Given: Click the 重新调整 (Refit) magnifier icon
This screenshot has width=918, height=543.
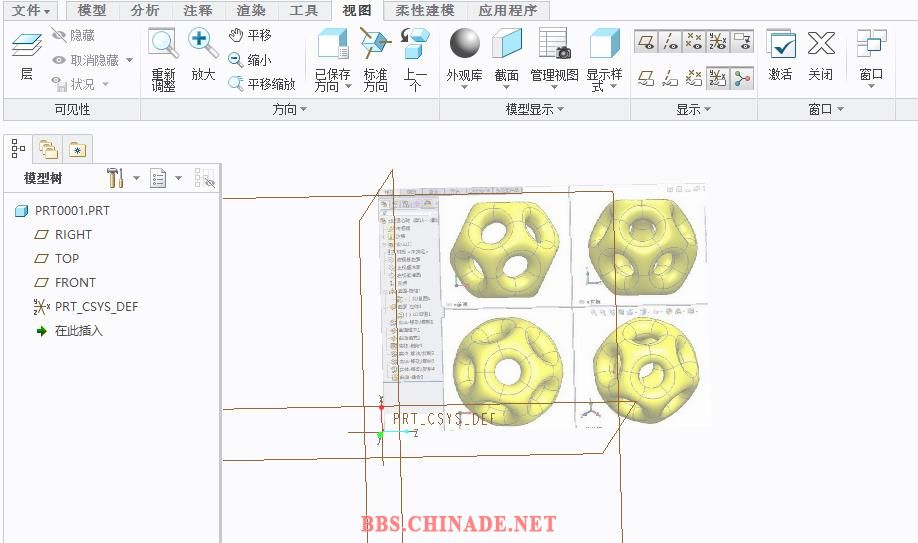Looking at the screenshot, I should pyautogui.click(x=163, y=45).
